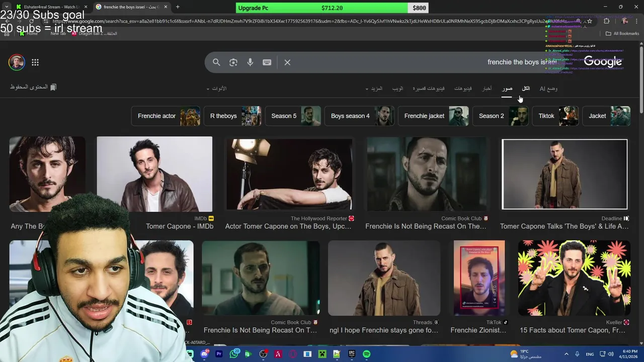The width and height of the screenshot is (644, 362).
Task: Filter by Boys season 4 chip
Action: point(359,116)
